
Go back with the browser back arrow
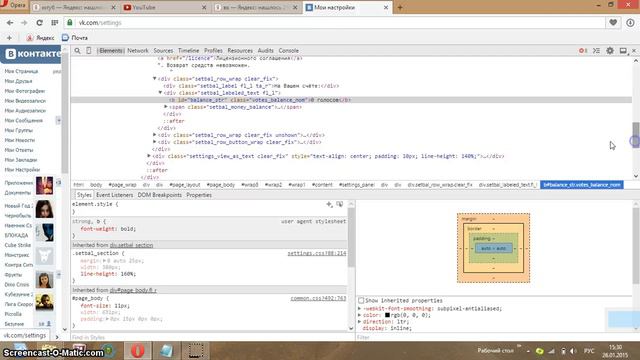coord(10,23)
